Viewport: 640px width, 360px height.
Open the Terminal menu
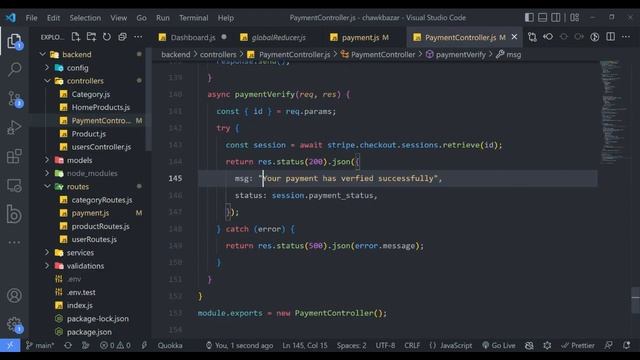(193, 18)
